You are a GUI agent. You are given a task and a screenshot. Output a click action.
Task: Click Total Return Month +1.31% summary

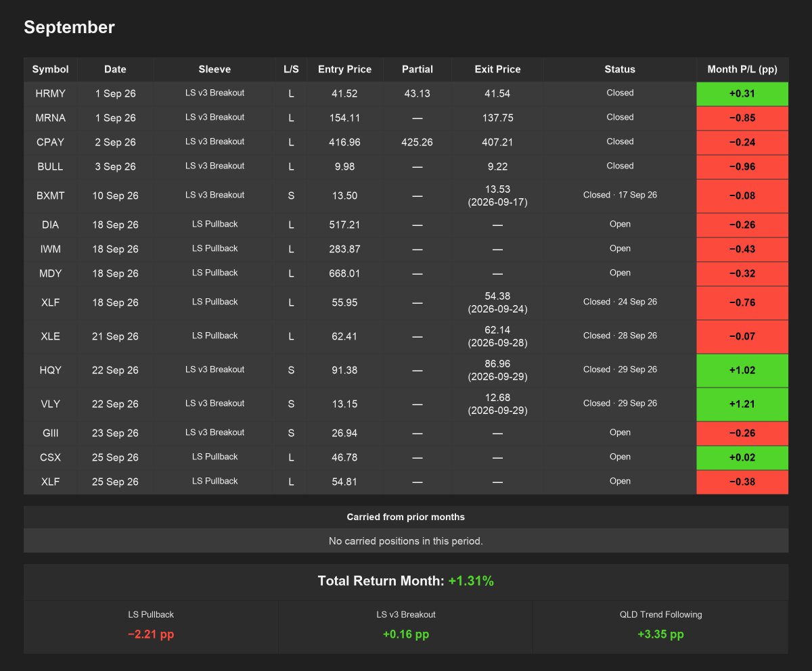(x=406, y=581)
